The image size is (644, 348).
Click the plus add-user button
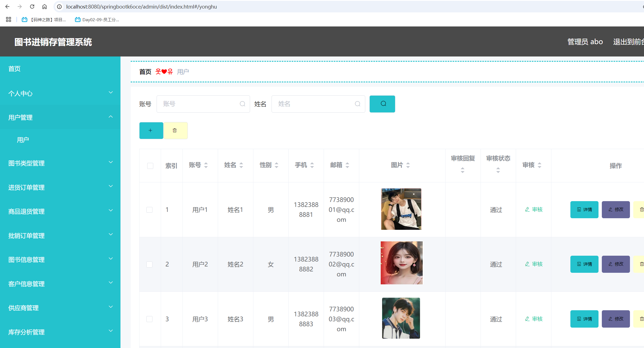[151, 130]
